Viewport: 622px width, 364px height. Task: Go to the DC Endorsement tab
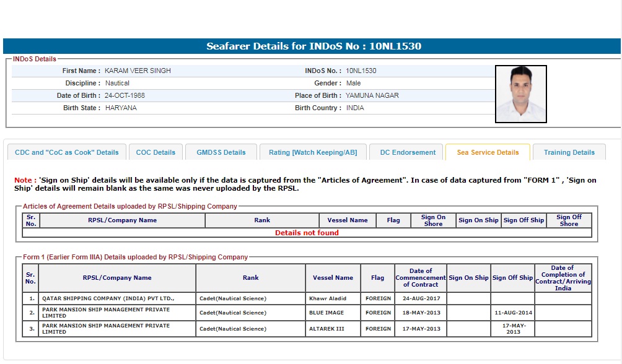click(406, 152)
